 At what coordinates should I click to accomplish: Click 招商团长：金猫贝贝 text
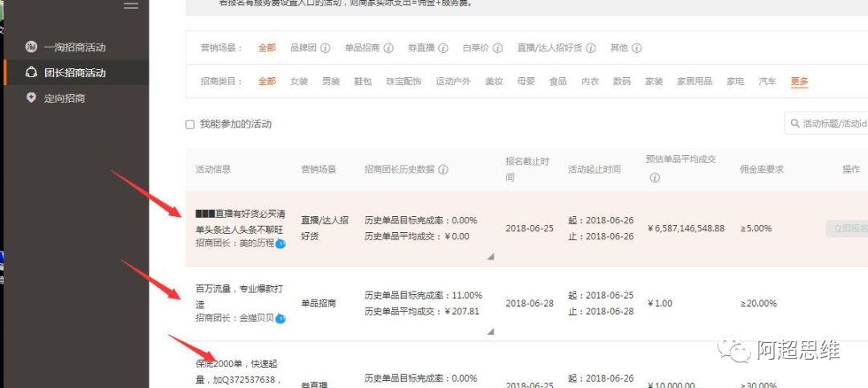coord(235,318)
